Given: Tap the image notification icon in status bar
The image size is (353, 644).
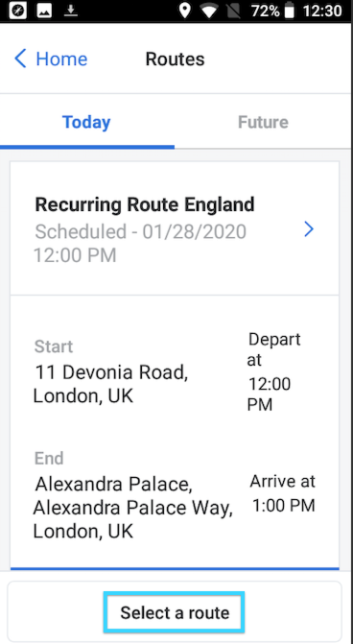Looking at the screenshot, I should (44, 12).
